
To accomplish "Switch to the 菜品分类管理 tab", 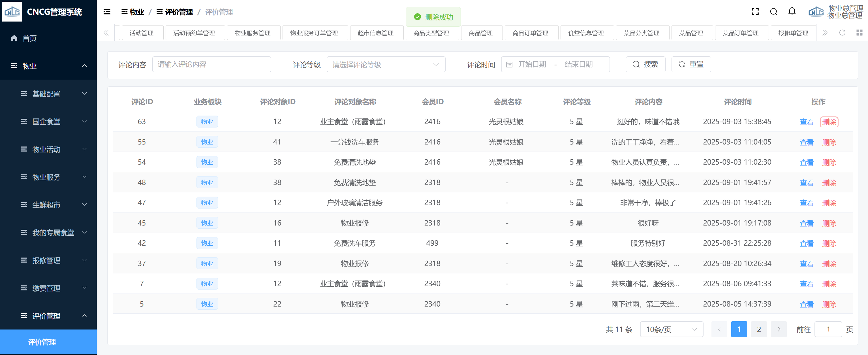I will (x=641, y=33).
